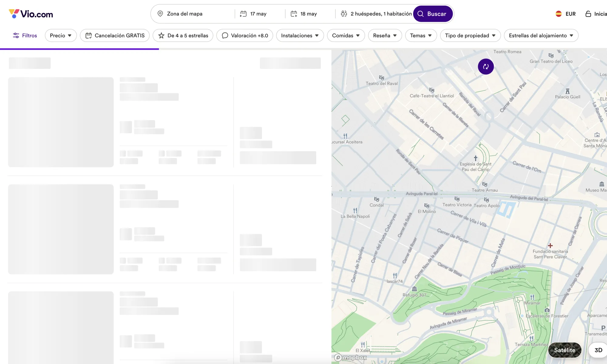Toggle the Cancelación GRATIS filter
The image size is (607, 364).
click(x=115, y=35)
